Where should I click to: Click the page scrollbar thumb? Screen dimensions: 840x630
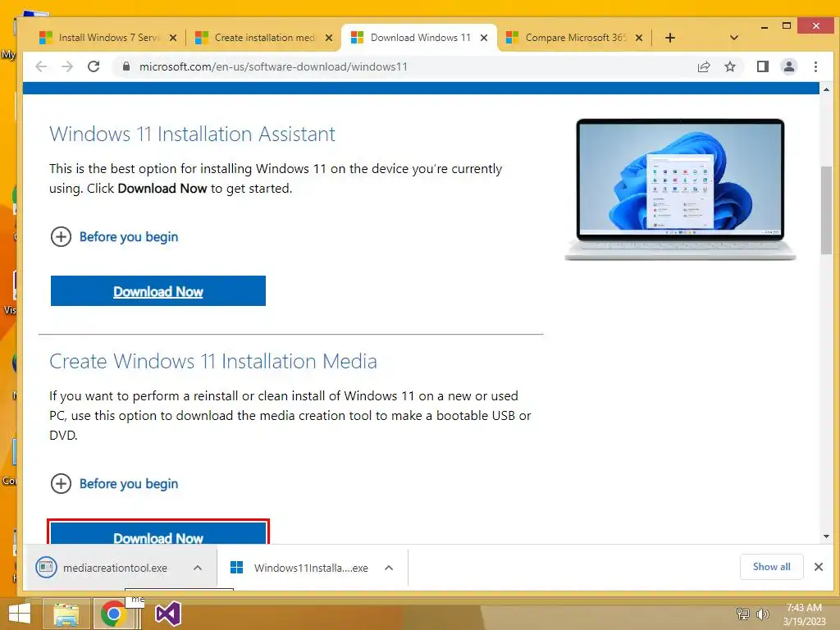[x=826, y=210]
